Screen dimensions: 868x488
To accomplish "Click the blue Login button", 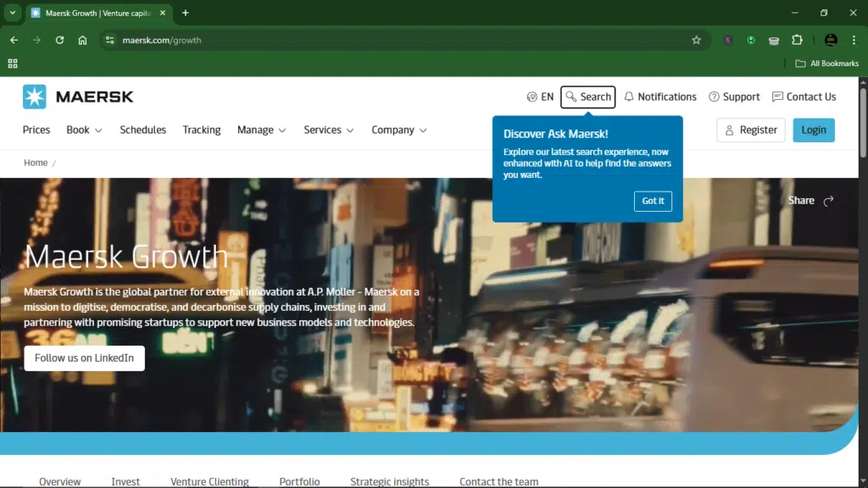I will coord(813,130).
